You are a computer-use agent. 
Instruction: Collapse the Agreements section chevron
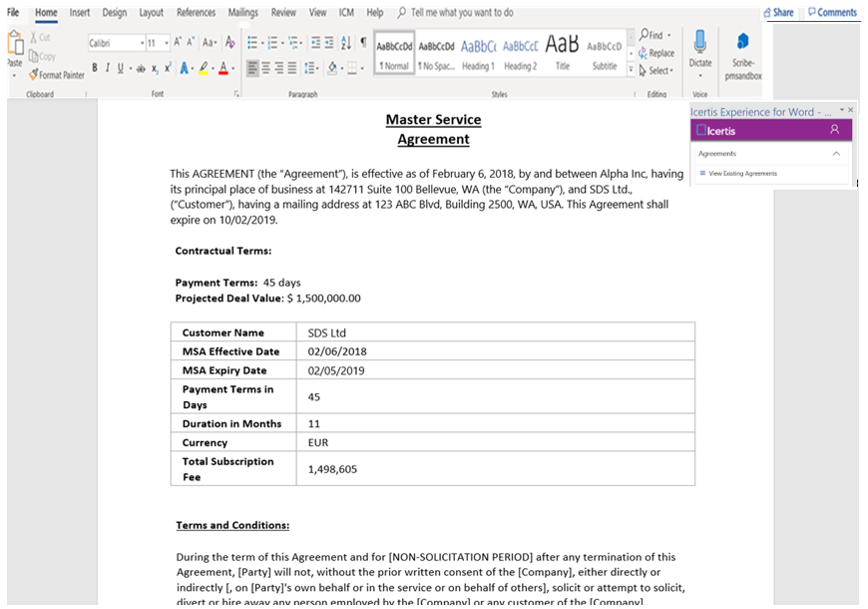(x=836, y=154)
